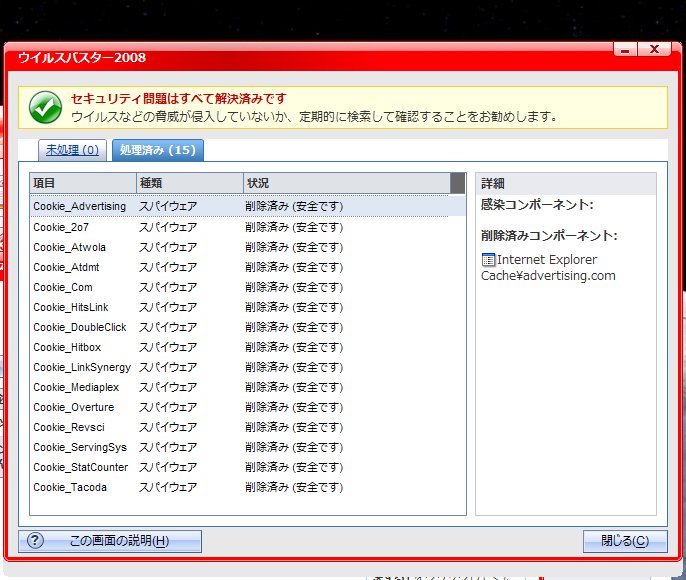This screenshot has height=580, width=686.
Task: Pick the Cookie_ServingSys row
Action: click(x=247, y=447)
